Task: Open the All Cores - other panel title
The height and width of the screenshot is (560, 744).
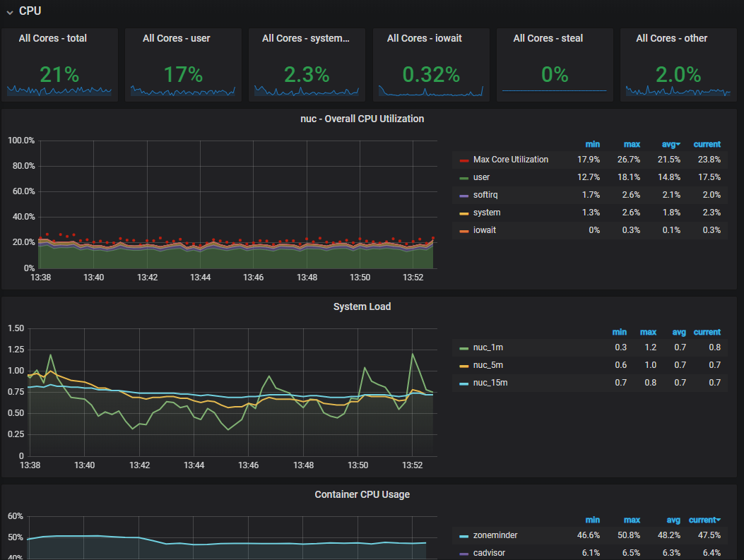Action: [671, 38]
